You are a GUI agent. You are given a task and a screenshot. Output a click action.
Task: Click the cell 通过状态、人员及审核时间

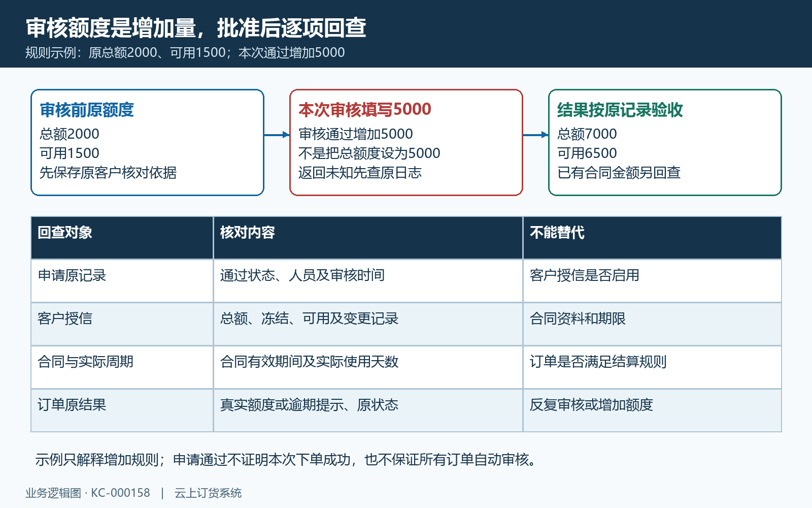(x=368, y=281)
